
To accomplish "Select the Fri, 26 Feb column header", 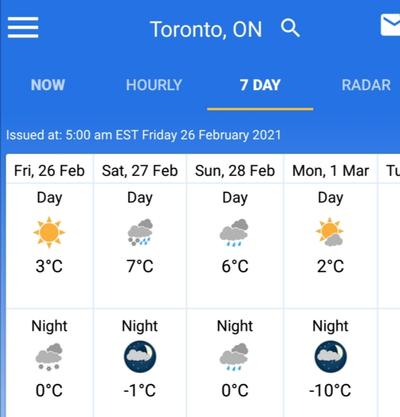I will (x=49, y=171).
